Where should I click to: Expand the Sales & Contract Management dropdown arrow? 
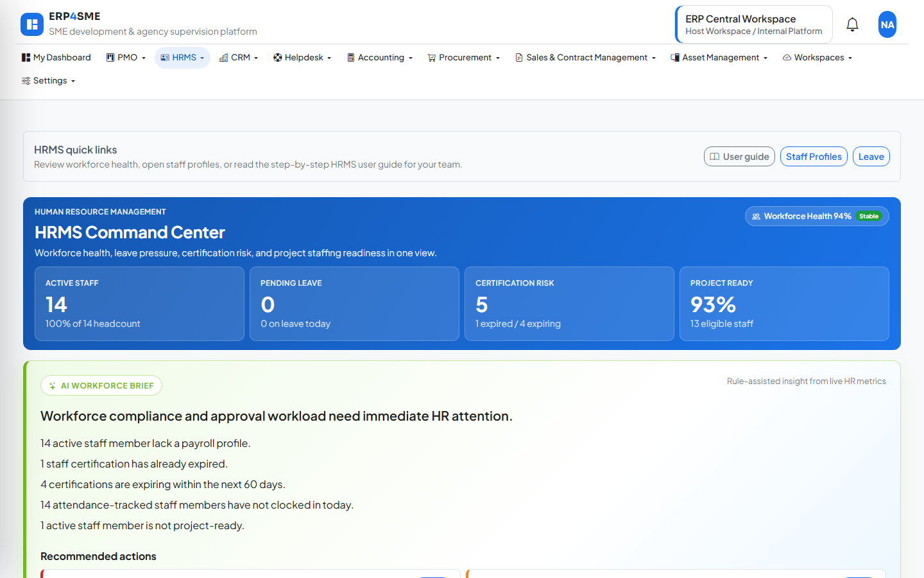[654, 58]
